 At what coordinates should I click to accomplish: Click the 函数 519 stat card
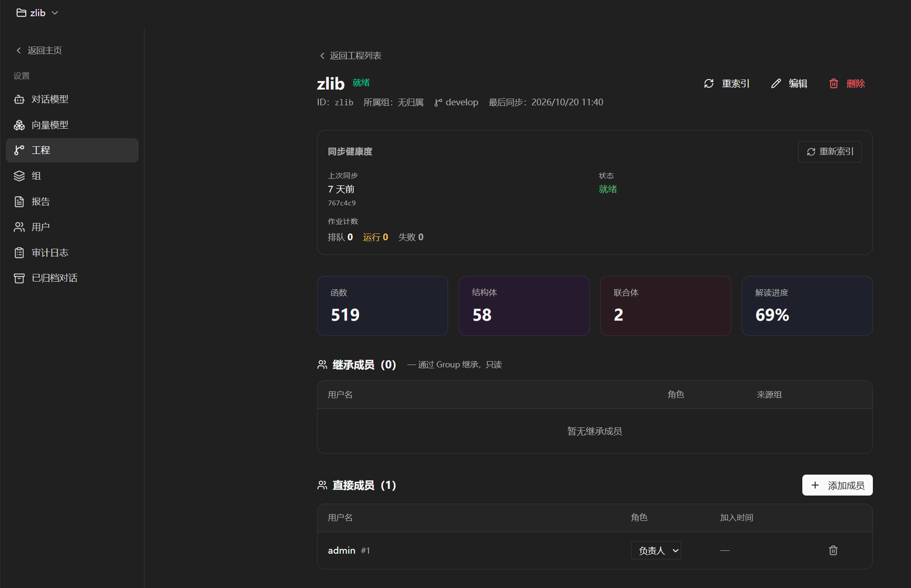click(x=383, y=306)
